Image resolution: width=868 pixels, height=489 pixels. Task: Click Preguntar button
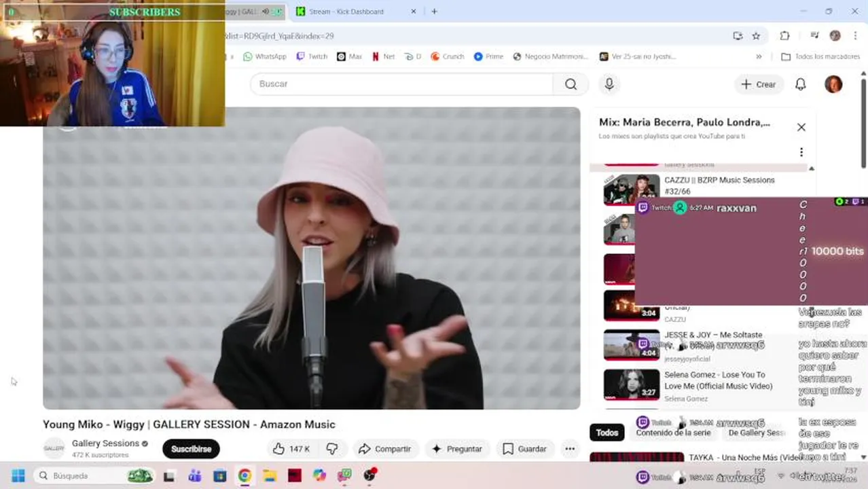pos(456,449)
